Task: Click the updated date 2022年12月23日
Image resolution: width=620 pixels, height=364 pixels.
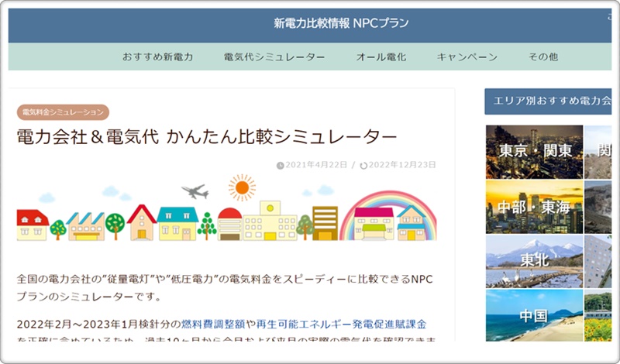Action: [402, 165]
